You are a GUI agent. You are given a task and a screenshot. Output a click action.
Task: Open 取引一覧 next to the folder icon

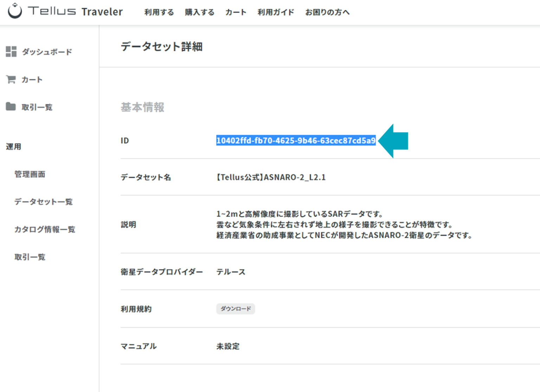click(x=37, y=107)
